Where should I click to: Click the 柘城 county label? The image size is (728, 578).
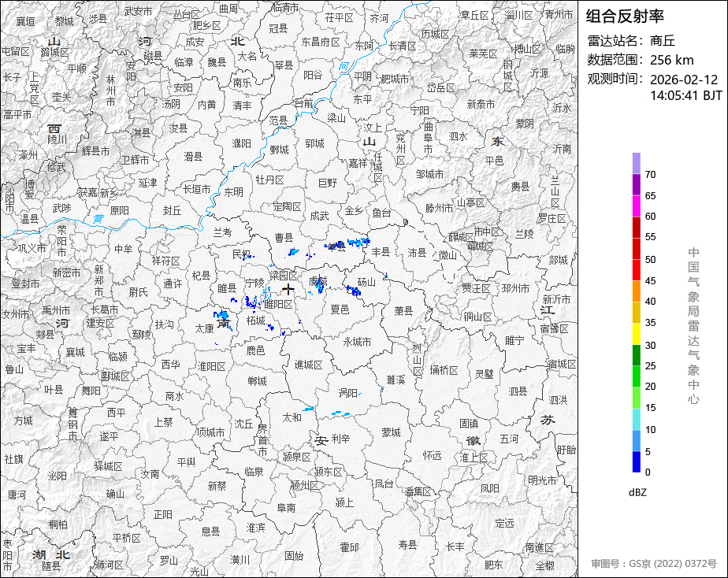tap(256, 320)
